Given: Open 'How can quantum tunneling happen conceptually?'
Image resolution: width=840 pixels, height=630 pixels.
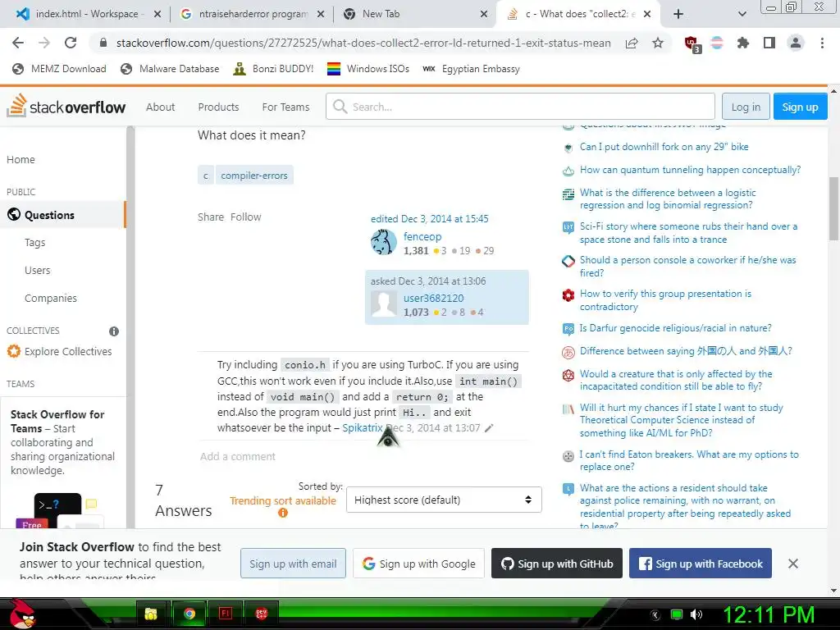Looking at the screenshot, I should tap(690, 170).
